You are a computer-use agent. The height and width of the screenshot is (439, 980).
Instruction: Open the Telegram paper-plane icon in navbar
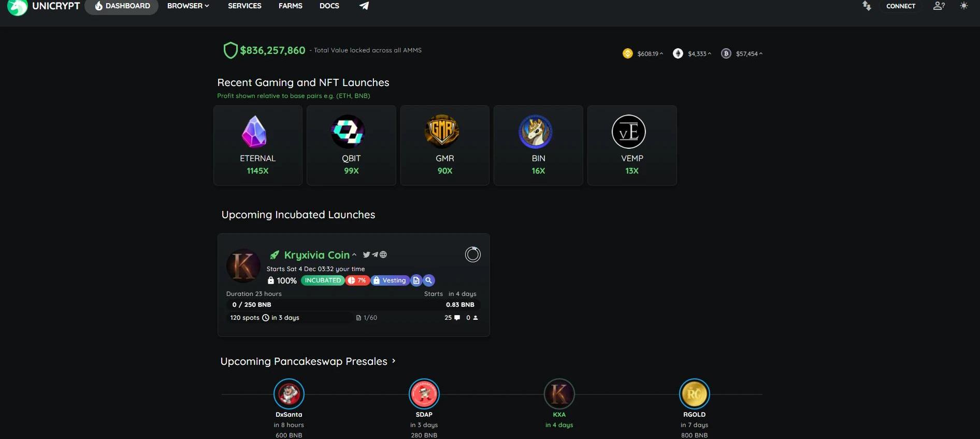coord(364,6)
